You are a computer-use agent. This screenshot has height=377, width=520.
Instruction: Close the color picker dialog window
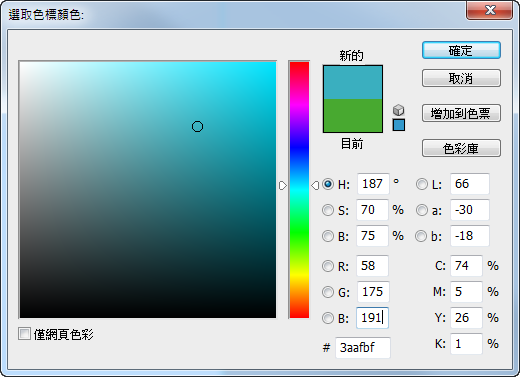pyautogui.click(x=489, y=11)
